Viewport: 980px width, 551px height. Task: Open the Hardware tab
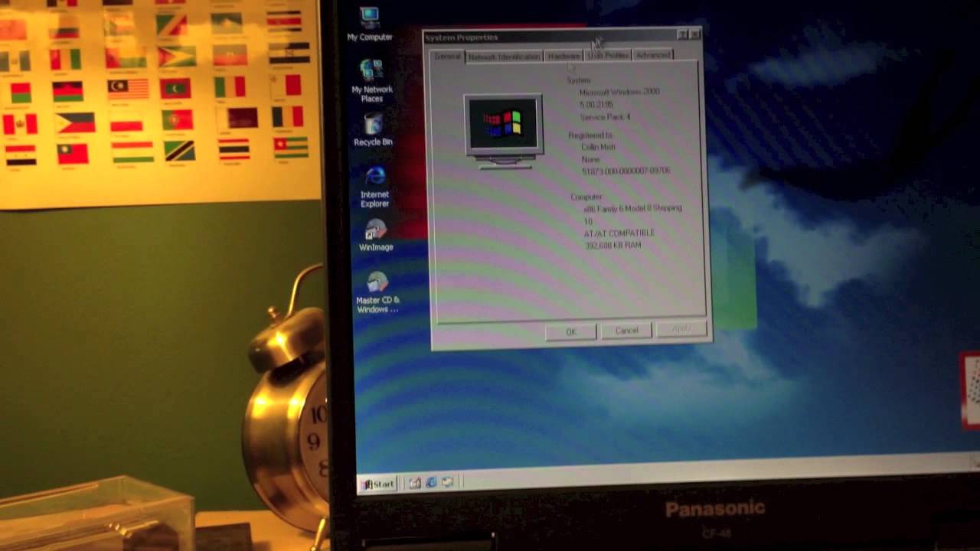(564, 56)
